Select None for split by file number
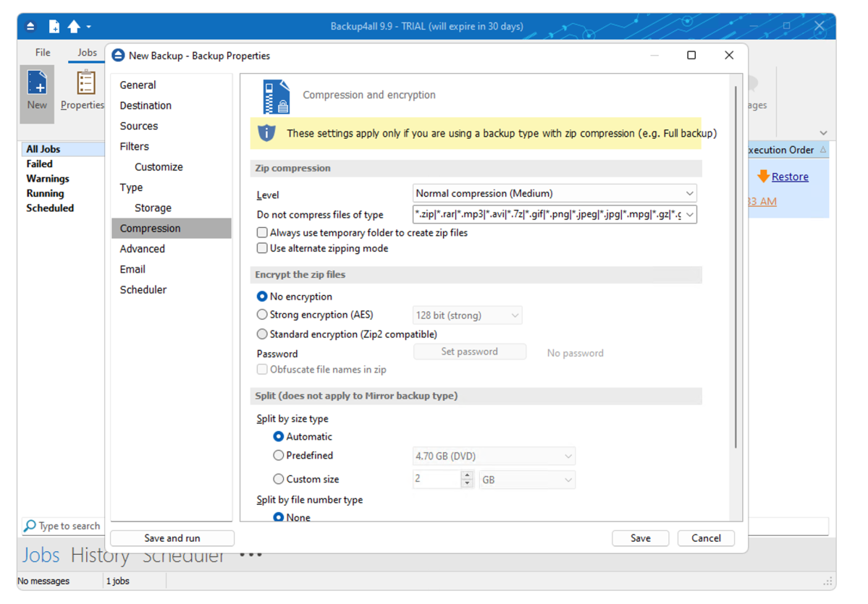Screen dimensions: 868x604 click(279, 517)
